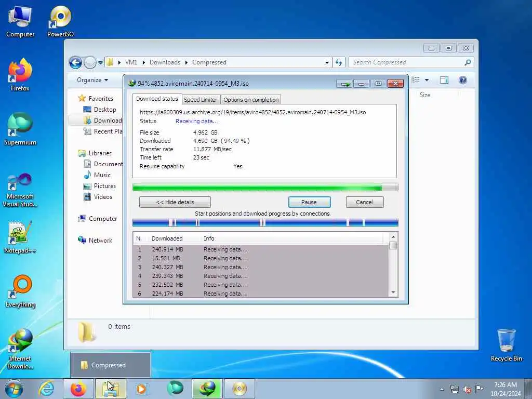Click the muted volume tray icon
The height and width of the screenshot is (399, 532).
[467, 389]
